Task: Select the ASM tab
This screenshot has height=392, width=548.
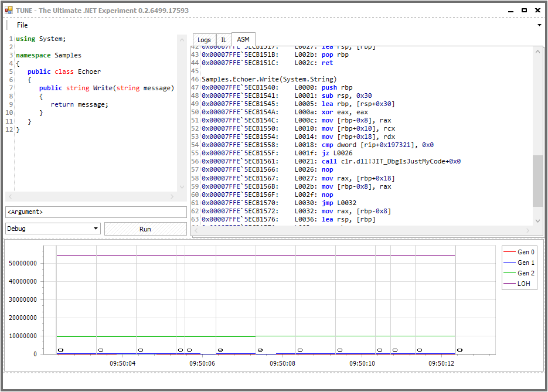Action: (243, 39)
